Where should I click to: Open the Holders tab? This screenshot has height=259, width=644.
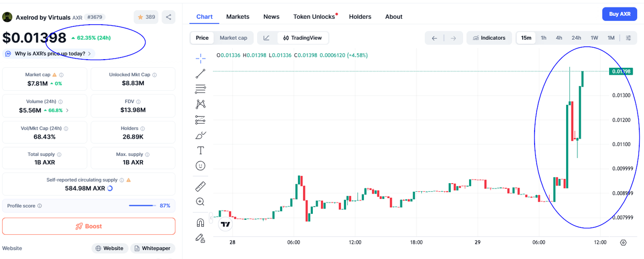pos(360,17)
